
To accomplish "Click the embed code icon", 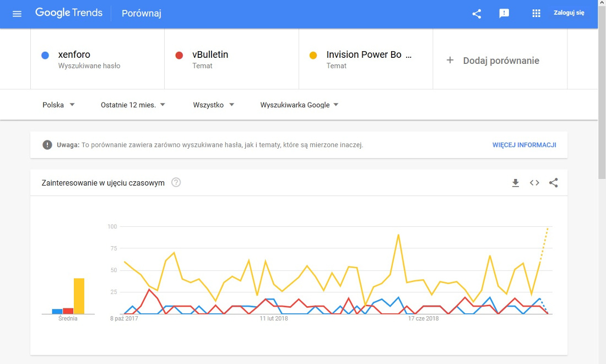I will pos(534,183).
